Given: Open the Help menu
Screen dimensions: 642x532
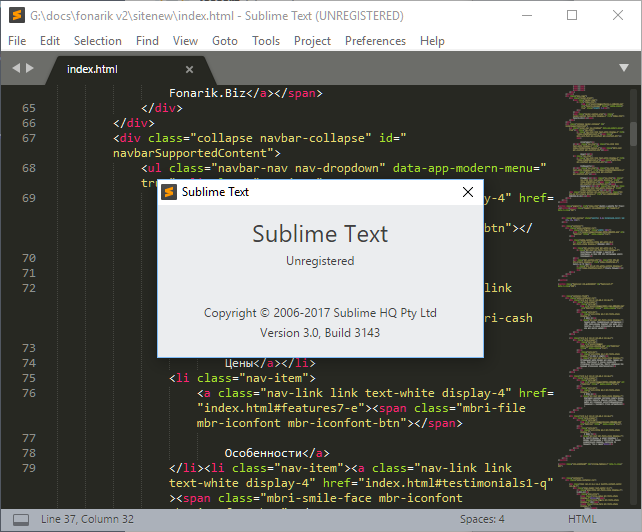Looking at the screenshot, I should tap(432, 41).
